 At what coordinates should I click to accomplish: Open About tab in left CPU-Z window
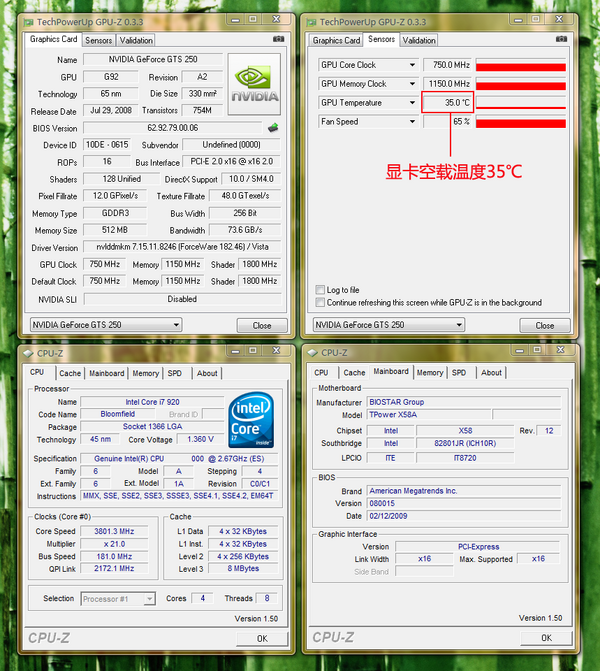pyautogui.click(x=207, y=373)
